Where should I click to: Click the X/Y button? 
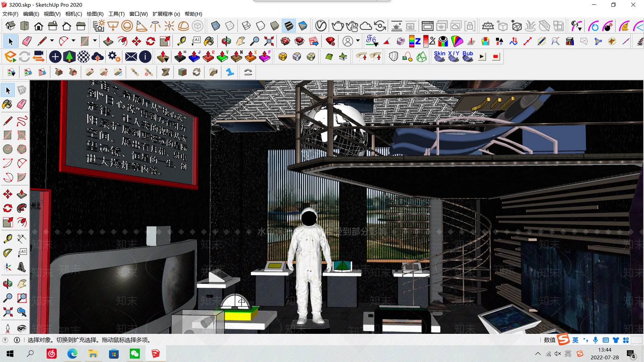point(454,56)
